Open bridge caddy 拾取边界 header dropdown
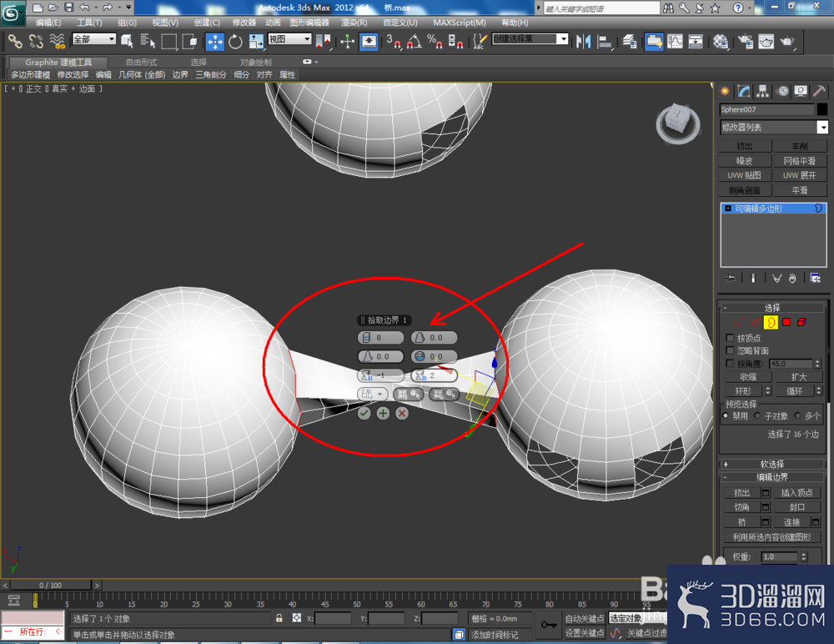 [x=384, y=319]
